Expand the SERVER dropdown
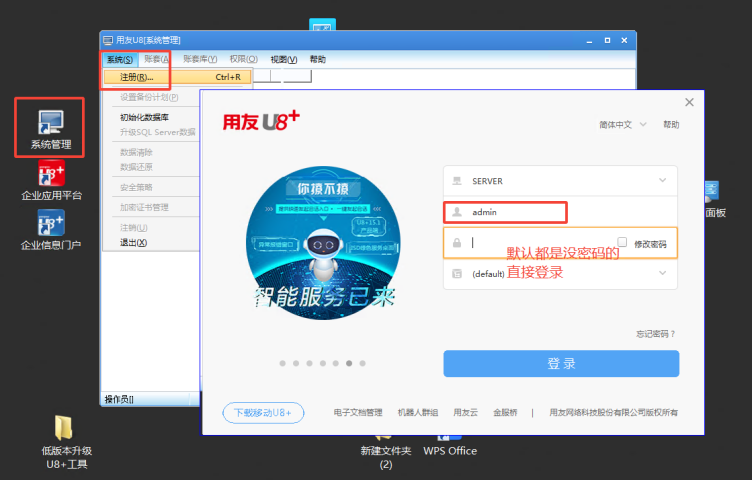This screenshot has width=752, height=480. tap(662, 180)
